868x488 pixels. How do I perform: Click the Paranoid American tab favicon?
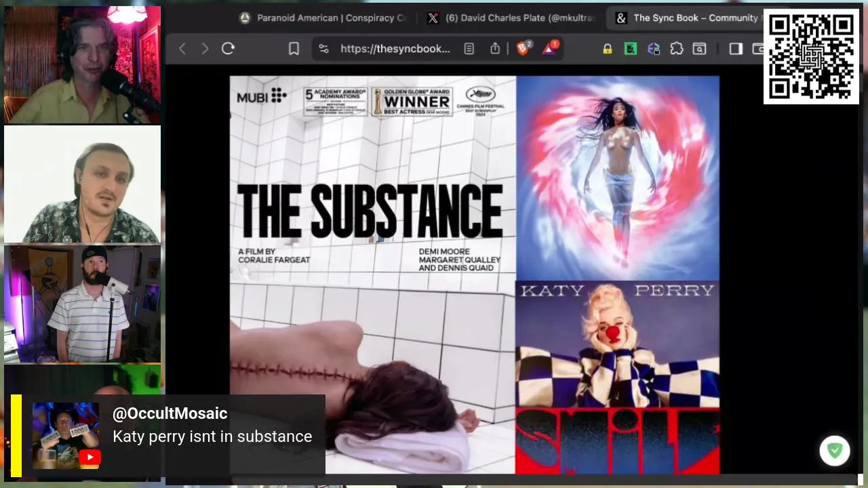click(x=245, y=18)
